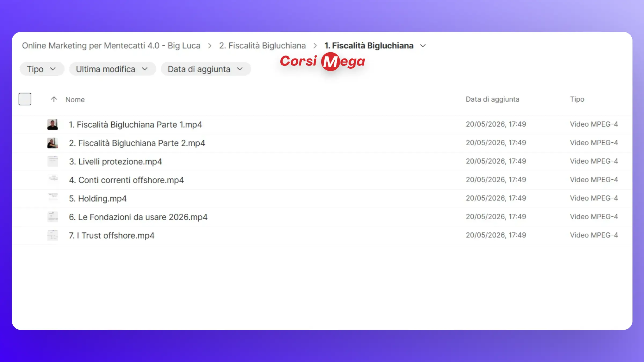Sort by Data di aggiunta column header
Viewport: 644px width, 362px height.
pyautogui.click(x=492, y=99)
